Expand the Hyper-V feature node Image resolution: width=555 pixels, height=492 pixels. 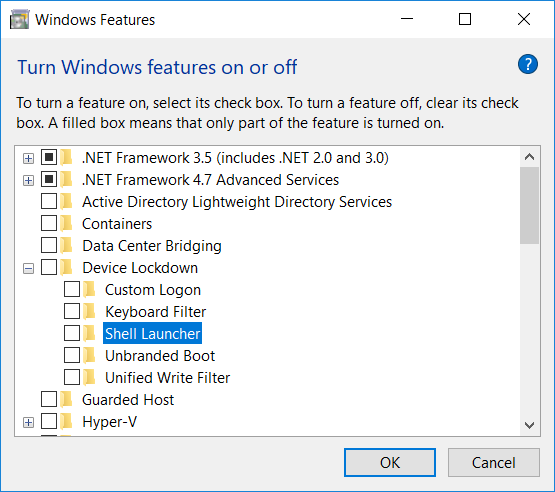pyautogui.click(x=28, y=422)
